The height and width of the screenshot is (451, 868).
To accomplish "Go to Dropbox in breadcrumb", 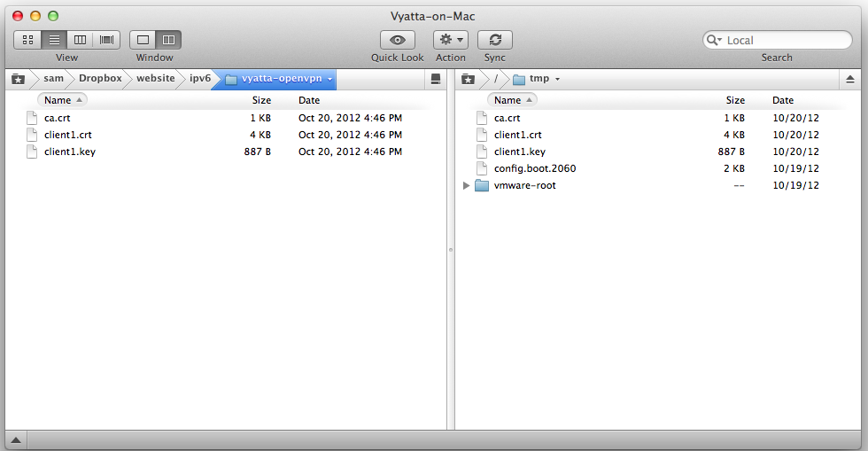I will pyautogui.click(x=100, y=79).
